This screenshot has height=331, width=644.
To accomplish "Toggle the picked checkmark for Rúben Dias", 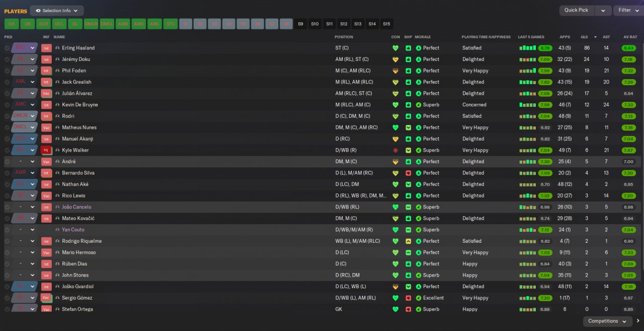I will tap(7, 263).
